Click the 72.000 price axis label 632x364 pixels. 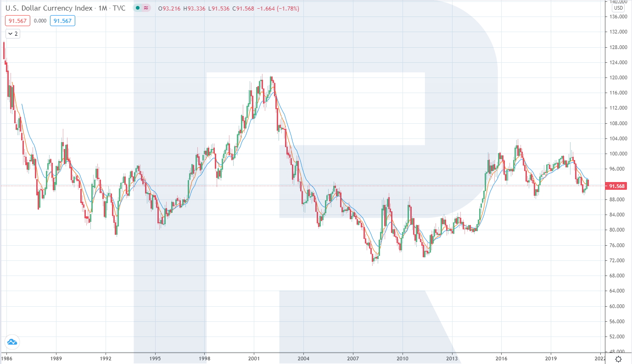tap(616, 260)
